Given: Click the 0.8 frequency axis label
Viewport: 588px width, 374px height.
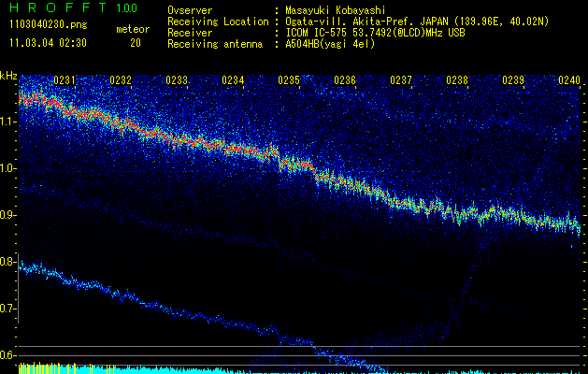Looking at the screenshot, I should 8,262.
